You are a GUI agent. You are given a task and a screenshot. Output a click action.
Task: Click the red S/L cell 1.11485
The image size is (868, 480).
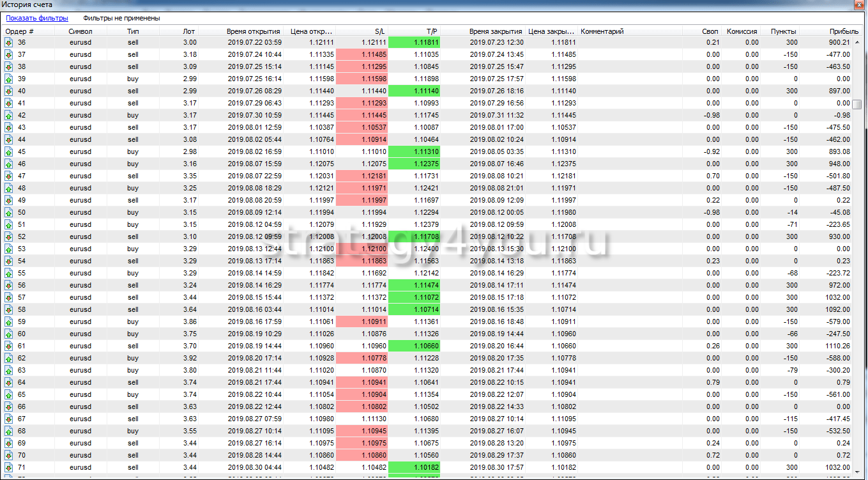point(362,54)
